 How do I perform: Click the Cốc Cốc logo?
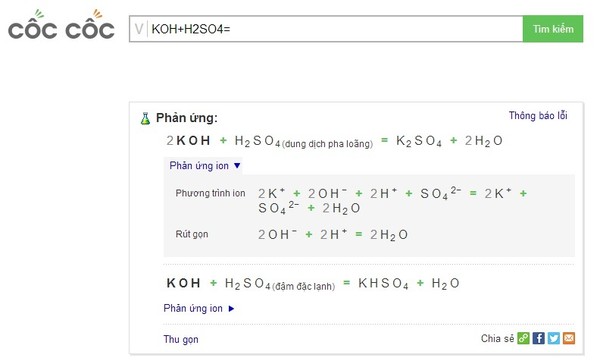[61, 25]
